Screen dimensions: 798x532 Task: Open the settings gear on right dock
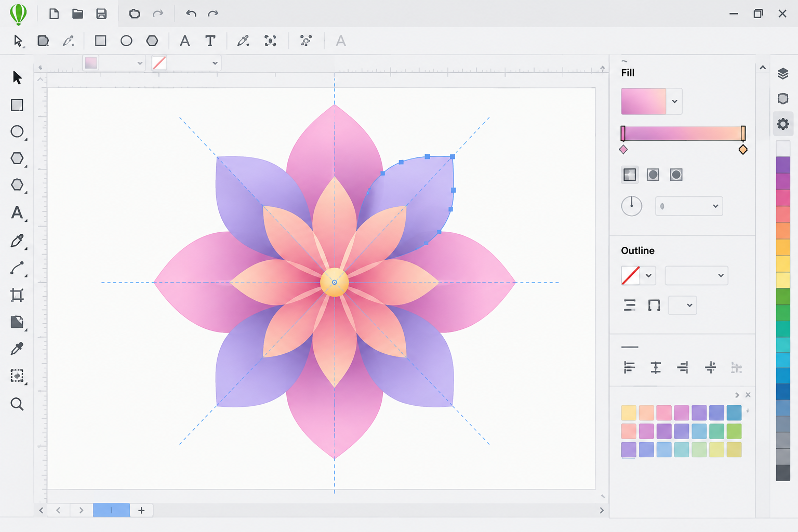click(x=783, y=124)
